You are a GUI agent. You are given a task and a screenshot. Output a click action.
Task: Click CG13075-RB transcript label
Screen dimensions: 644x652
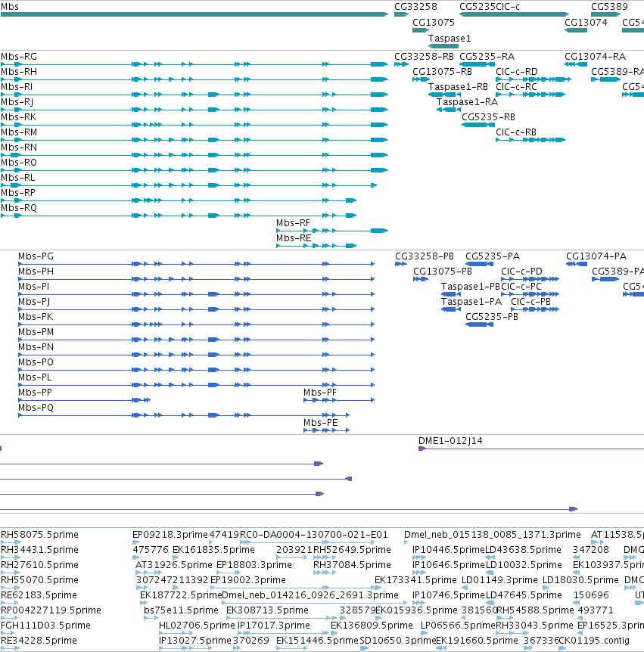click(x=442, y=72)
